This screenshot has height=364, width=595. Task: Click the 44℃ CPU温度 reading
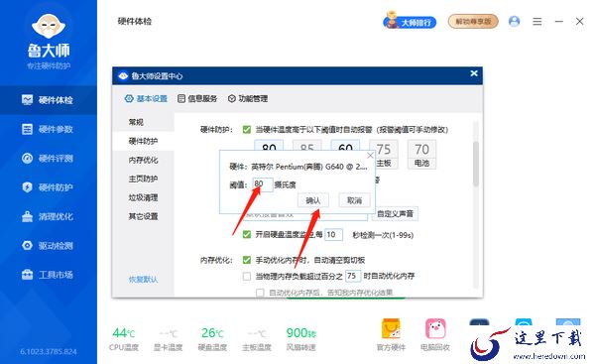click(x=124, y=338)
